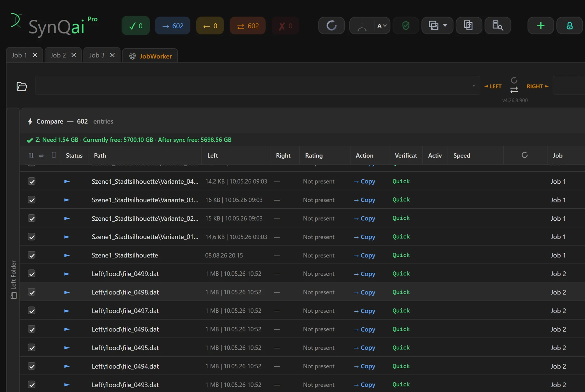
Task: Click Quick verification for file_0498.dat
Action: 401,292
